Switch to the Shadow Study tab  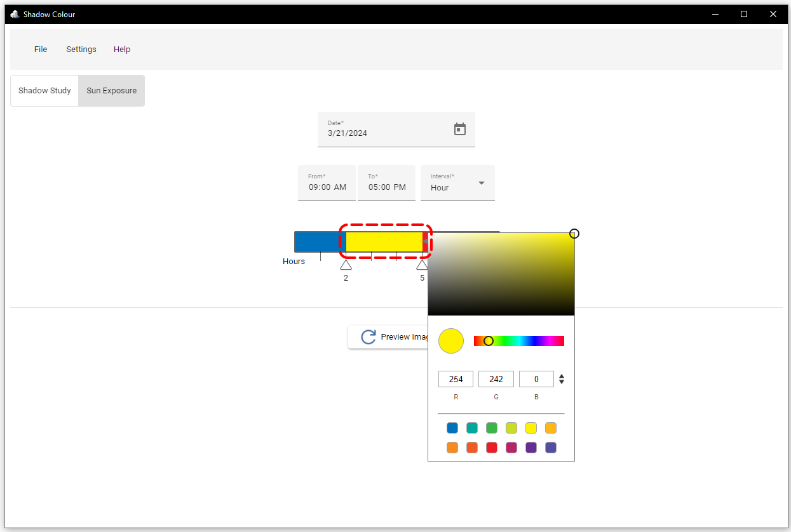(x=44, y=90)
